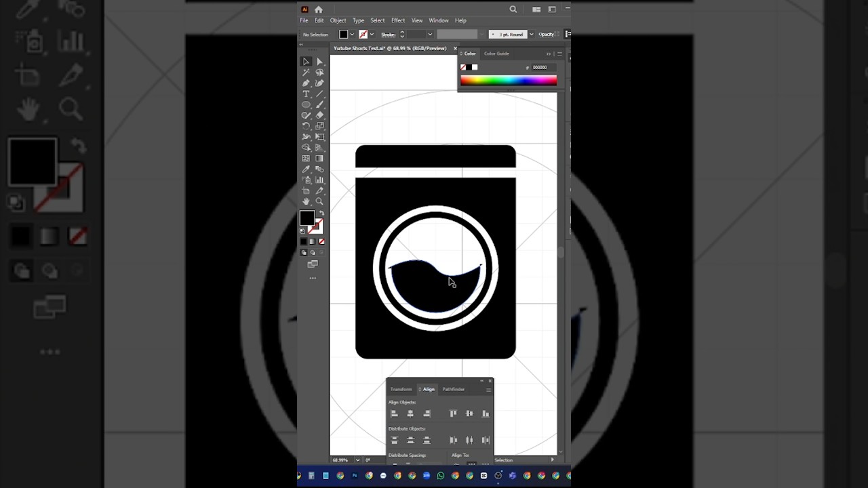Open the arrange documents switcher
Image resolution: width=868 pixels, height=488 pixels.
coord(536,9)
